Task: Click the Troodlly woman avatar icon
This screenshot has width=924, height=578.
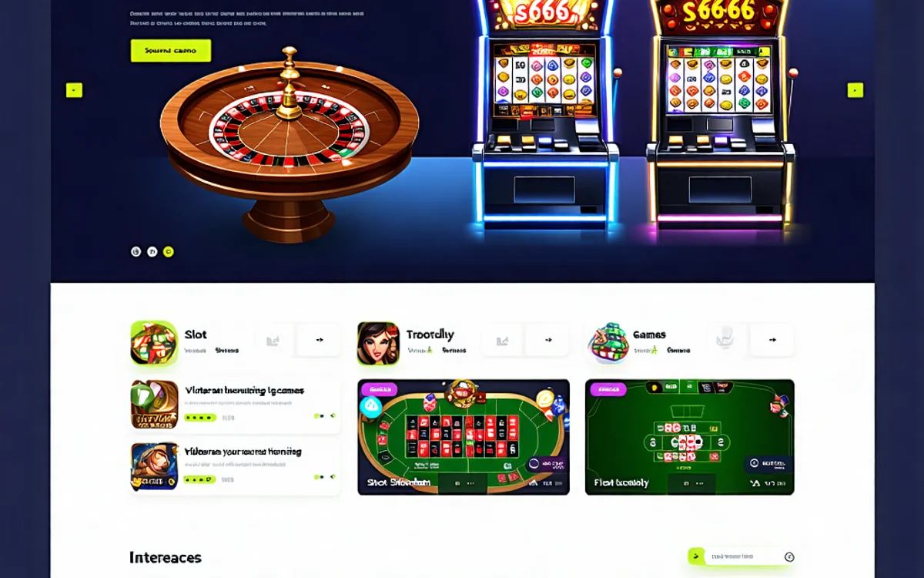Action: tap(378, 343)
